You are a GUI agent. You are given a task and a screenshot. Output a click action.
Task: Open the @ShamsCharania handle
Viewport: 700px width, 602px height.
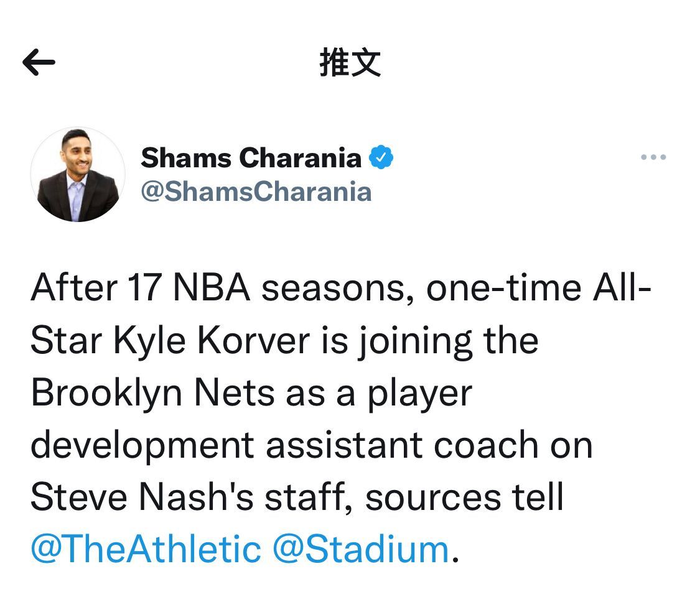click(256, 192)
